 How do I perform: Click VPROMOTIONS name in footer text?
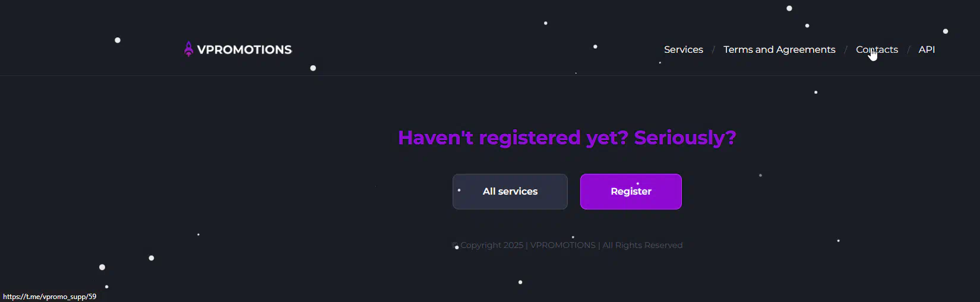[x=562, y=246]
